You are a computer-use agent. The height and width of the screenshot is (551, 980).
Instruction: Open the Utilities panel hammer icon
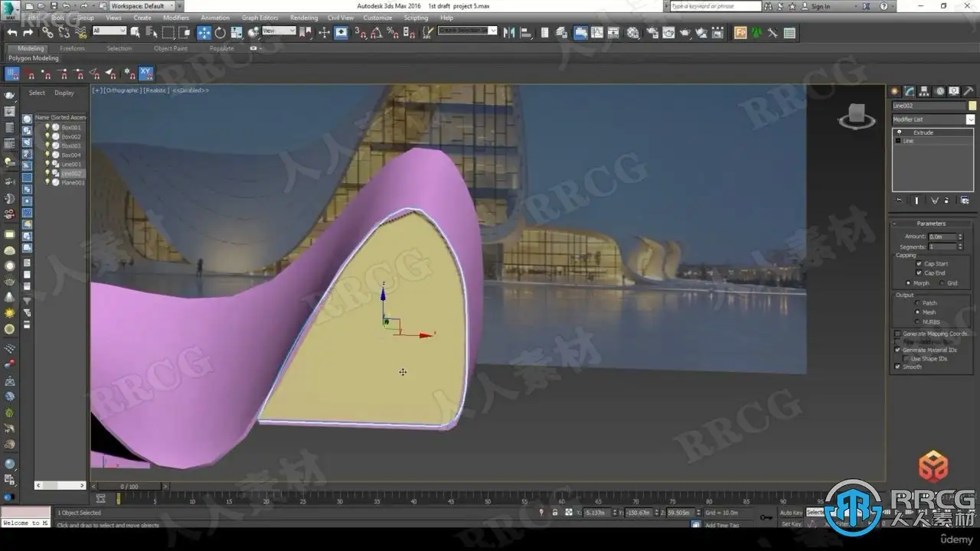968,91
